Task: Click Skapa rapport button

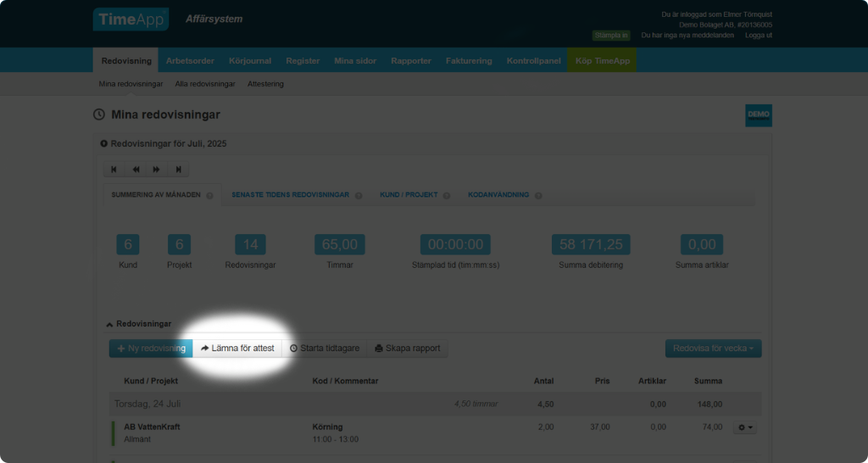Action: [x=408, y=349]
